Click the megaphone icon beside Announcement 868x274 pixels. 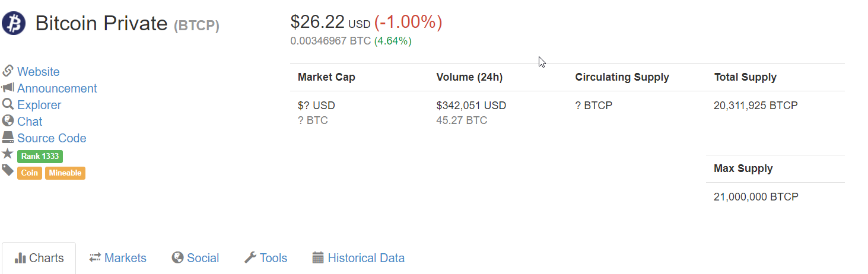point(8,88)
